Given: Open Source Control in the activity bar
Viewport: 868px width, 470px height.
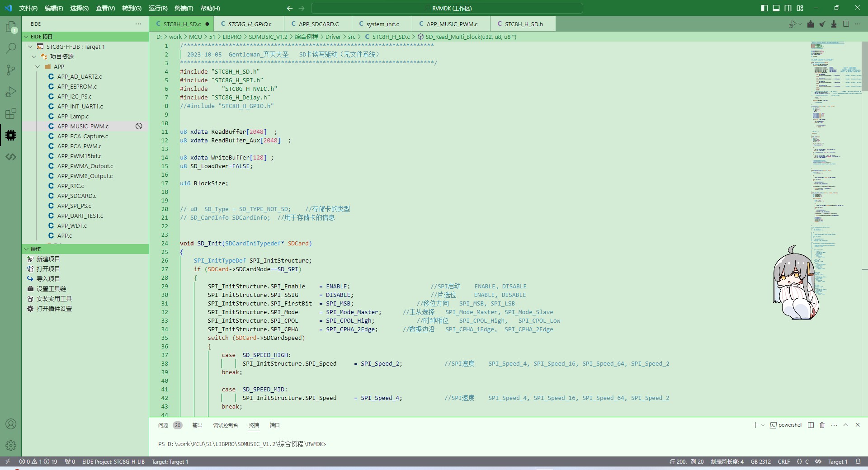Looking at the screenshot, I should click(11, 70).
